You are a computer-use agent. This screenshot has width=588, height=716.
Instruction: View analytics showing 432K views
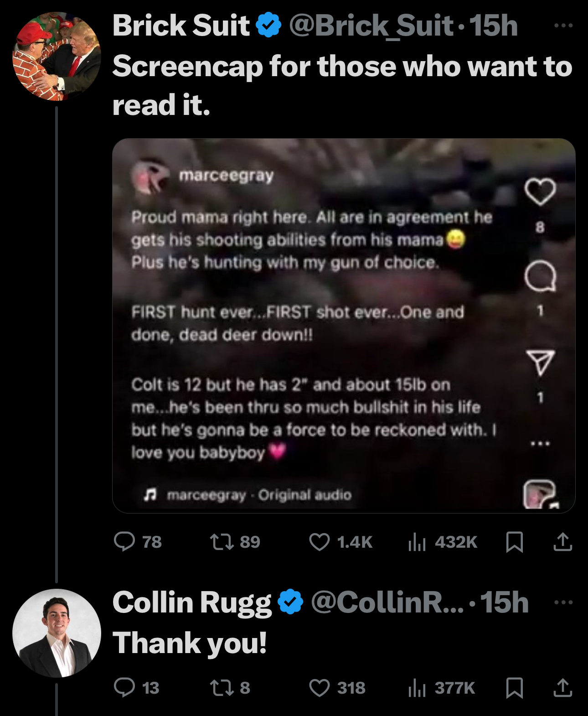[x=417, y=542]
